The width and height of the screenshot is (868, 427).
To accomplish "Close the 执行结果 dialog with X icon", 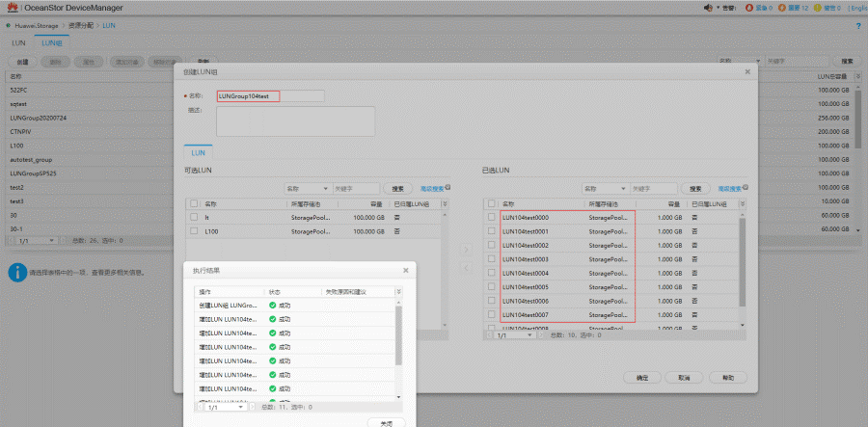I will [x=405, y=271].
